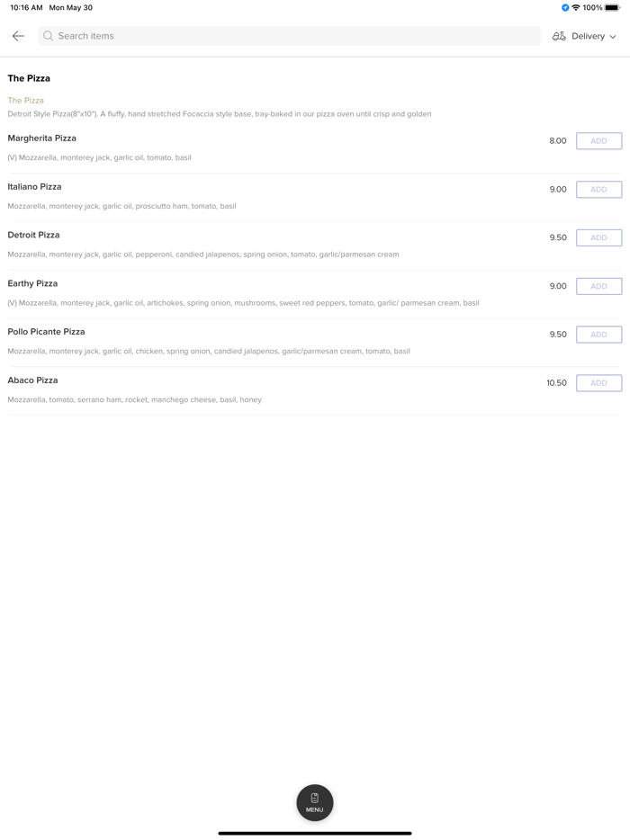Expand the Delivery dropdown chevron
Viewport: 630px width, 840px height.
(613, 37)
